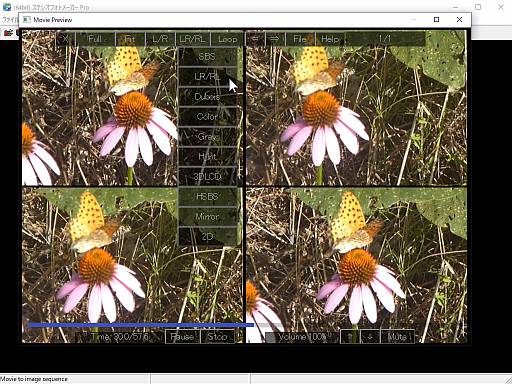Image resolution: width=512 pixels, height=384 pixels.
Task: Toggle L/R swap view
Action: [x=160, y=39]
